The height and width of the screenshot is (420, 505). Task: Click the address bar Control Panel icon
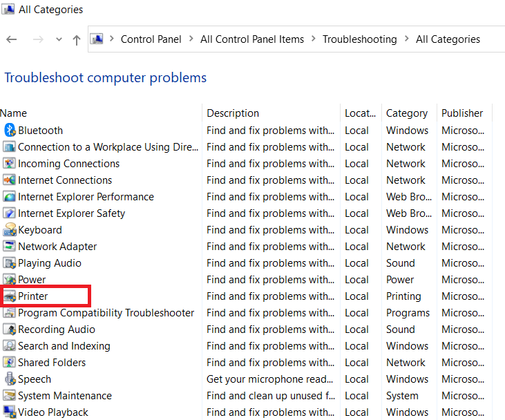[x=97, y=39]
